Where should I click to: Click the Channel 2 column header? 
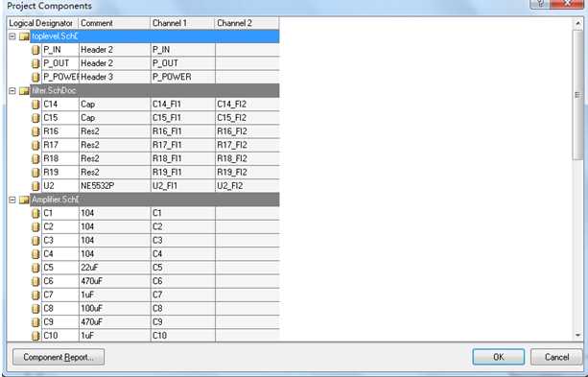pyautogui.click(x=247, y=23)
